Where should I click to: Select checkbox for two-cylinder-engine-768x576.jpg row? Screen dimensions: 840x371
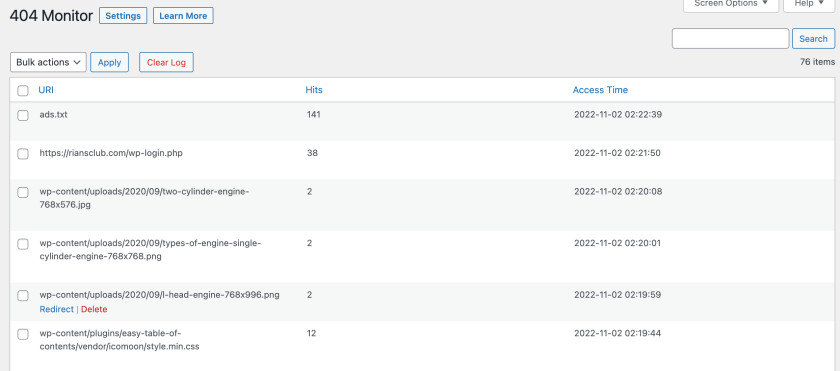click(23, 193)
